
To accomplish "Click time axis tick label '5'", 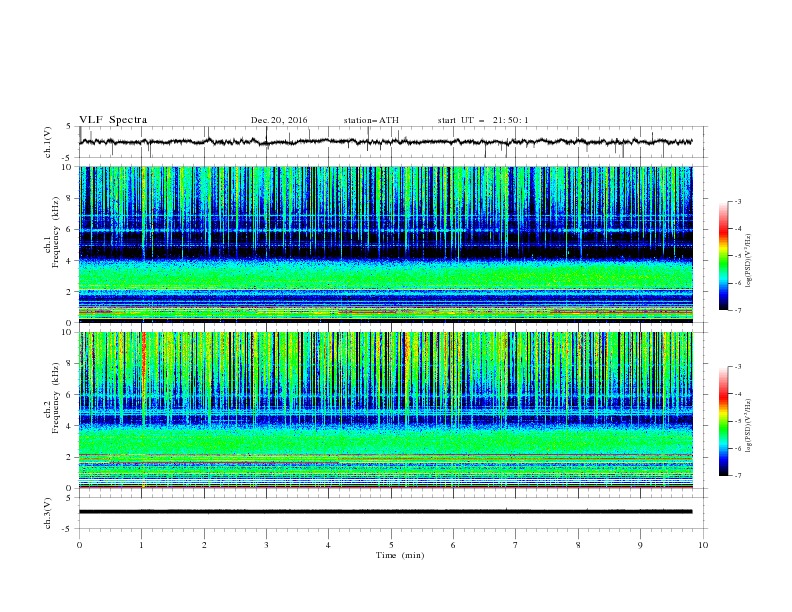I will 391,545.
